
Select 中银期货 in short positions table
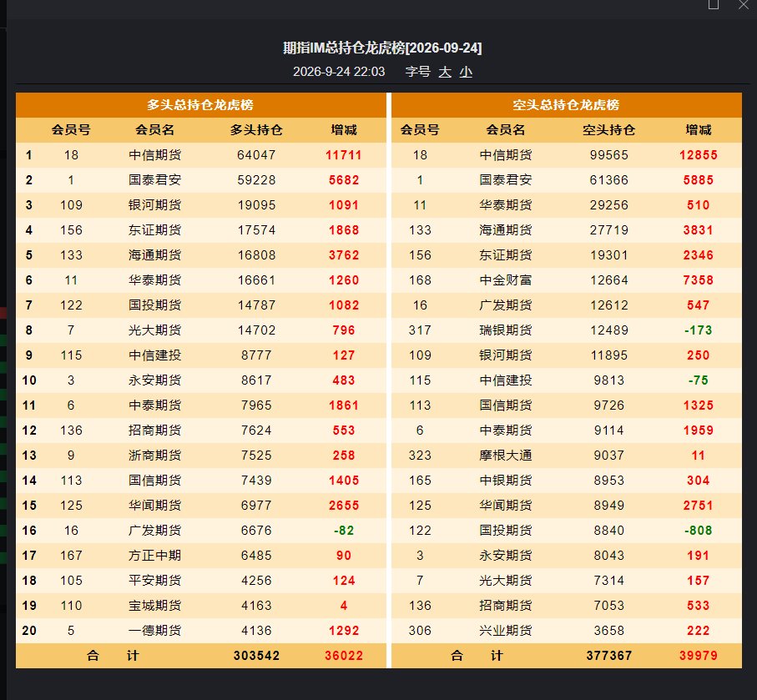click(506, 481)
